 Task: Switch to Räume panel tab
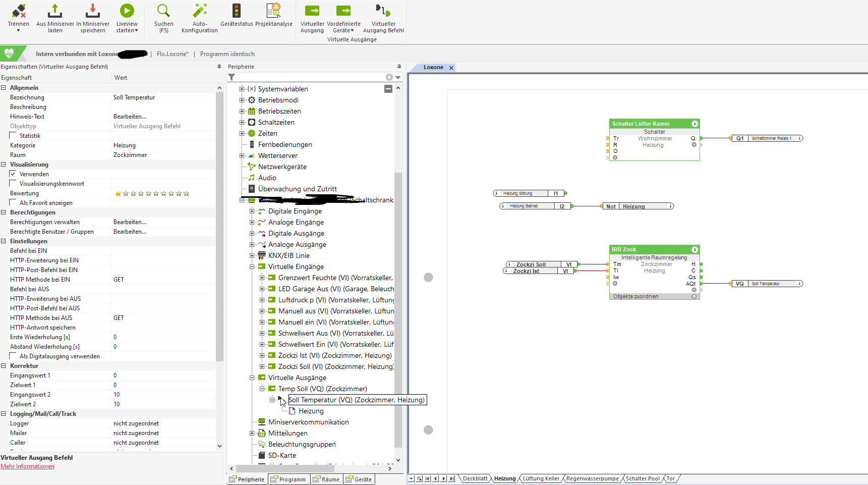[x=326, y=479]
